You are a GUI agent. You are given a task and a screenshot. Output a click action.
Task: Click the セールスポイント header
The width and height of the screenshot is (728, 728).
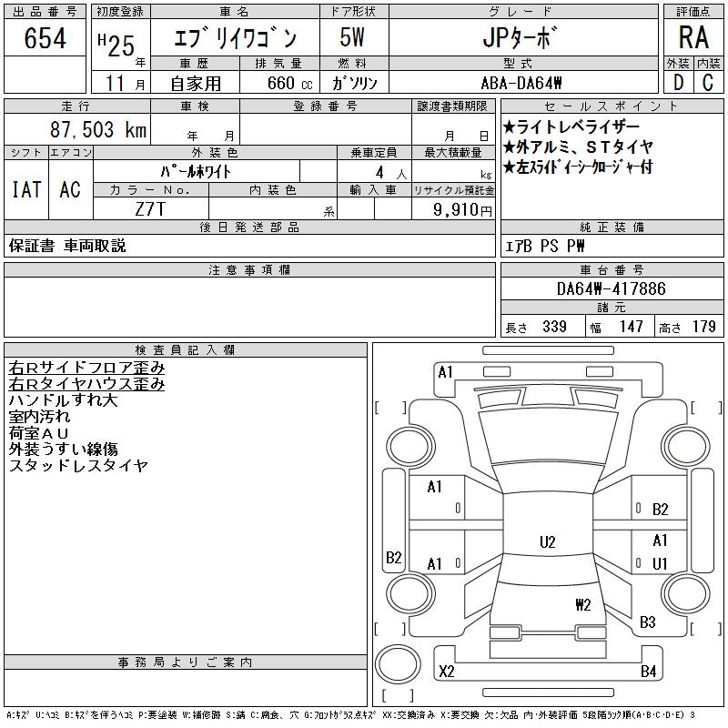(x=612, y=106)
